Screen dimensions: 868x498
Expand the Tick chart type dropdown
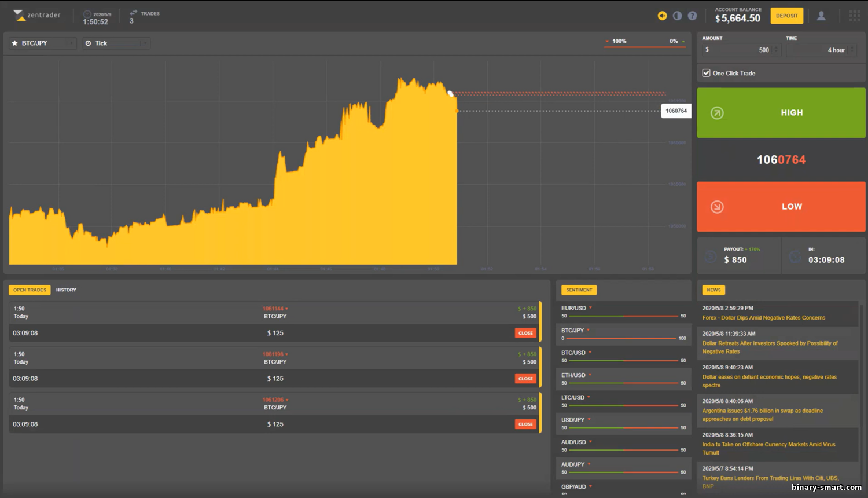pos(116,43)
